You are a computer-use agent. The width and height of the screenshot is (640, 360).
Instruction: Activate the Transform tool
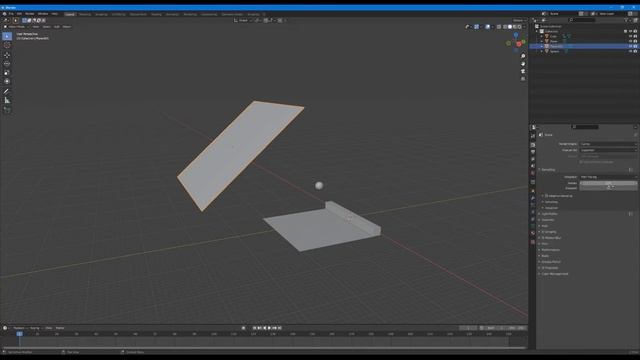[7, 82]
